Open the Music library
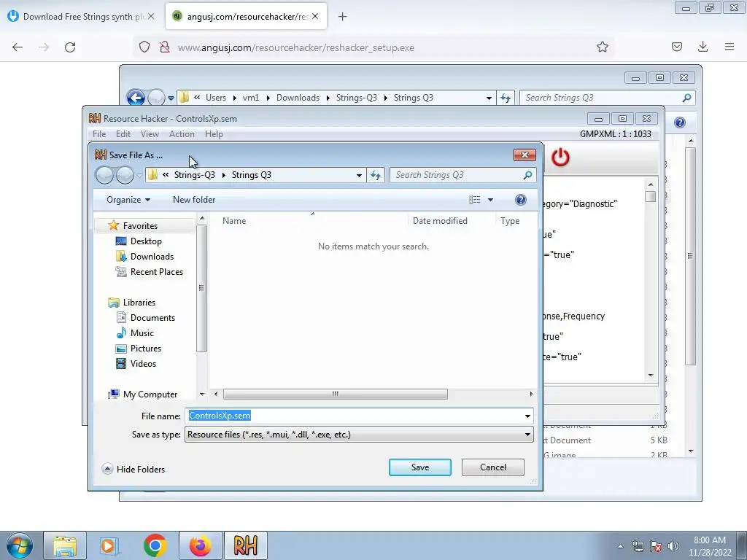The height and width of the screenshot is (560, 747). tap(142, 332)
